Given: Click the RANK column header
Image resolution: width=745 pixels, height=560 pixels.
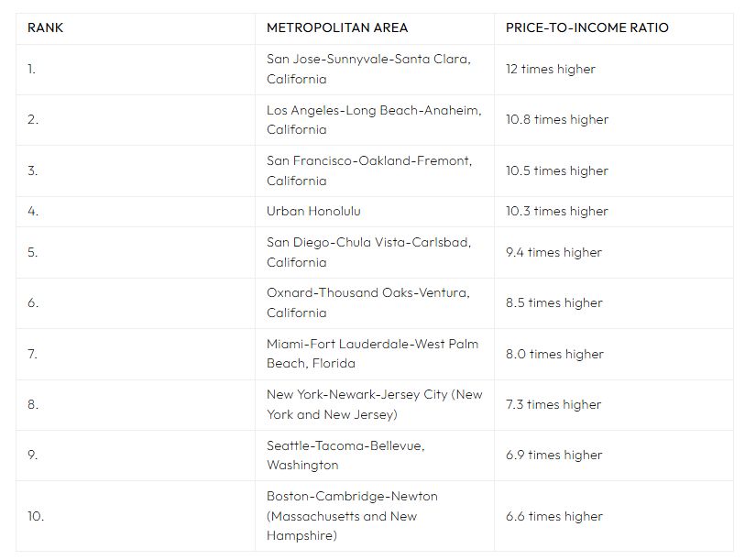Looking at the screenshot, I should pyautogui.click(x=136, y=28).
